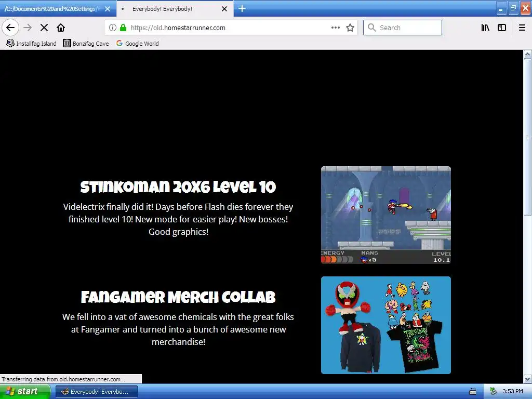Open the Windows start menu
Viewport: 532px width, 399px height.
25,392
